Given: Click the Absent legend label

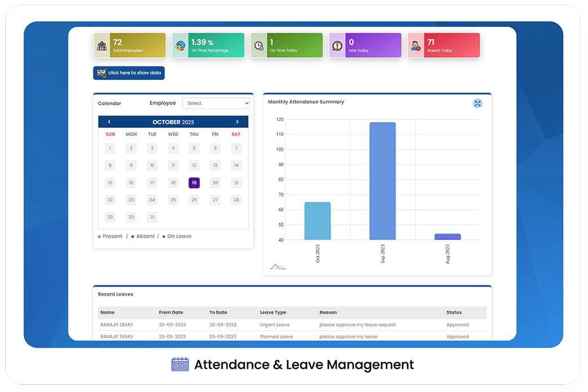Looking at the screenshot, I should tap(145, 236).
